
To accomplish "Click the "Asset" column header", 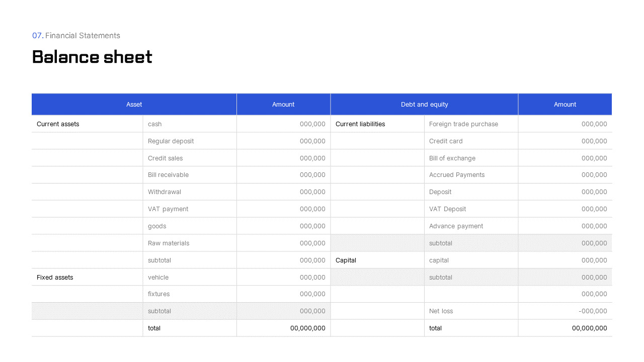I will pyautogui.click(x=134, y=105).
